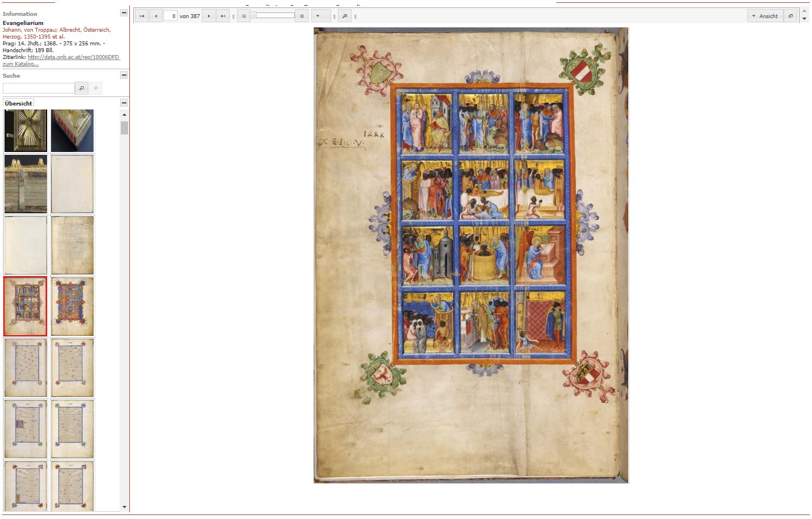
Task: Collapse the Suche panel
Action: pyautogui.click(x=124, y=75)
